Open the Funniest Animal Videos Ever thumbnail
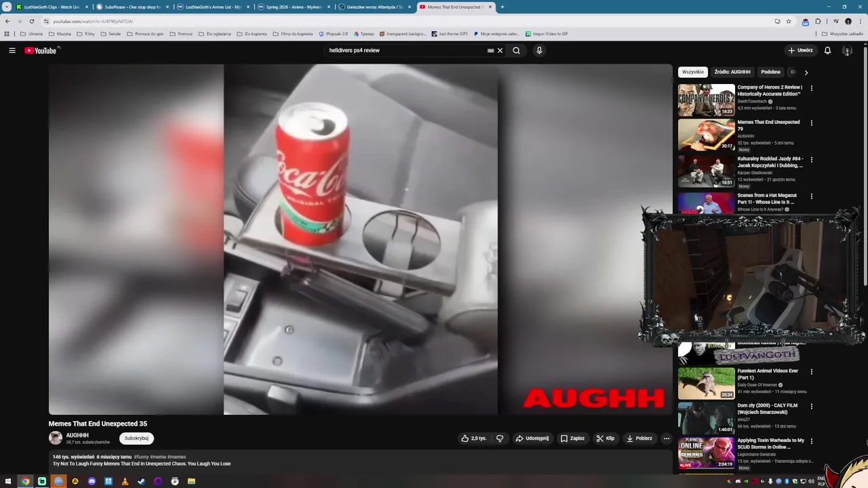The width and height of the screenshot is (868, 488). tap(706, 384)
